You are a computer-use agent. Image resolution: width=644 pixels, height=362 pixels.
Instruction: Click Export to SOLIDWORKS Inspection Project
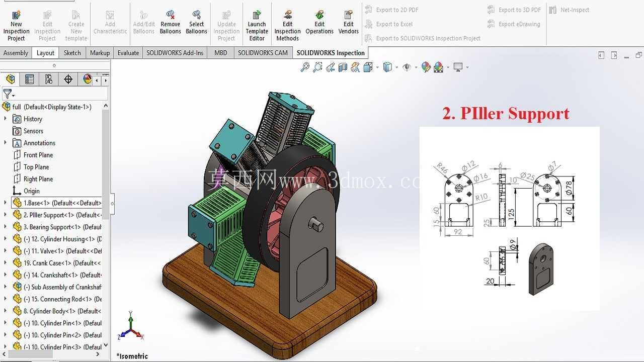coord(422,38)
